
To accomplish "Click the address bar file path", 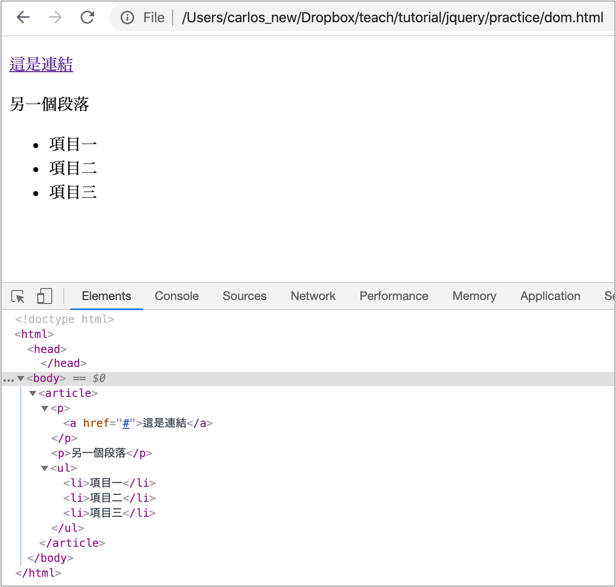I will pyautogui.click(x=392, y=18).
